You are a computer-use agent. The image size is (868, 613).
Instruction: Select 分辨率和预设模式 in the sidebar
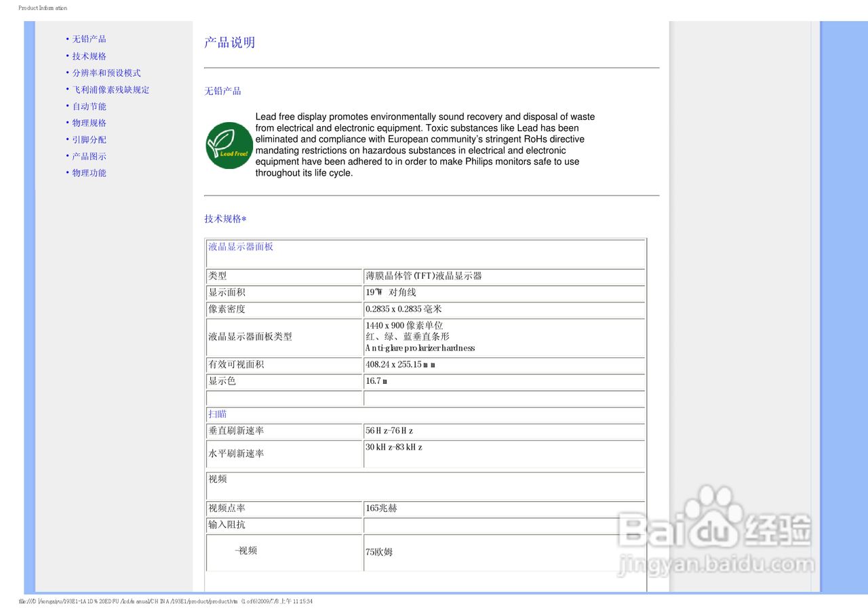click(105, 73)
